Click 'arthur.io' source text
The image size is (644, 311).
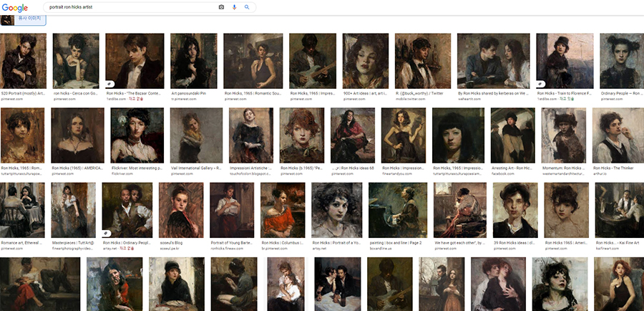click(599, 173)
